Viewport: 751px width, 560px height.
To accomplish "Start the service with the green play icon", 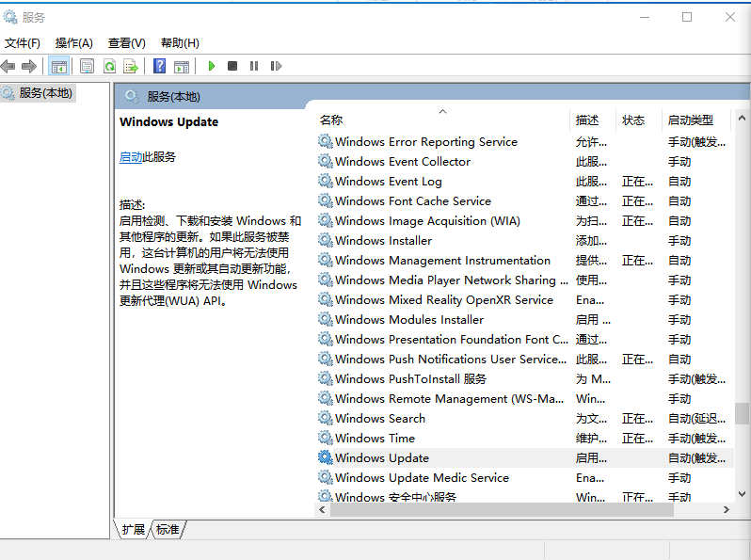I will pyautogui.click(x=211, y=66).
